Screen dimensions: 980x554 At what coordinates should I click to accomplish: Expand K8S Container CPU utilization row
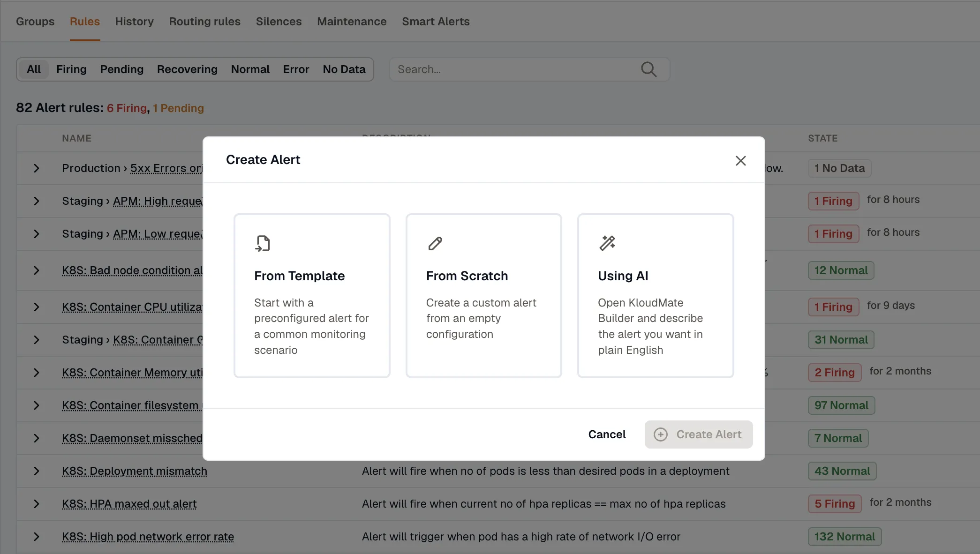click(x=37, y=307)
